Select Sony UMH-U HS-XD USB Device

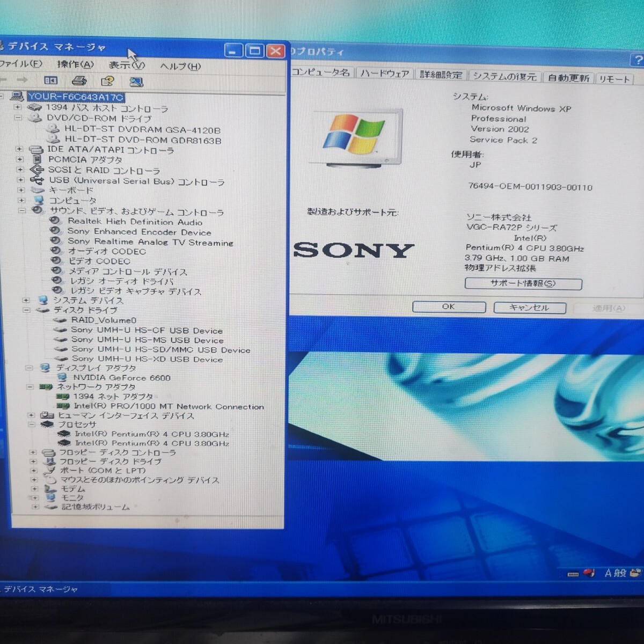point(147,359)
